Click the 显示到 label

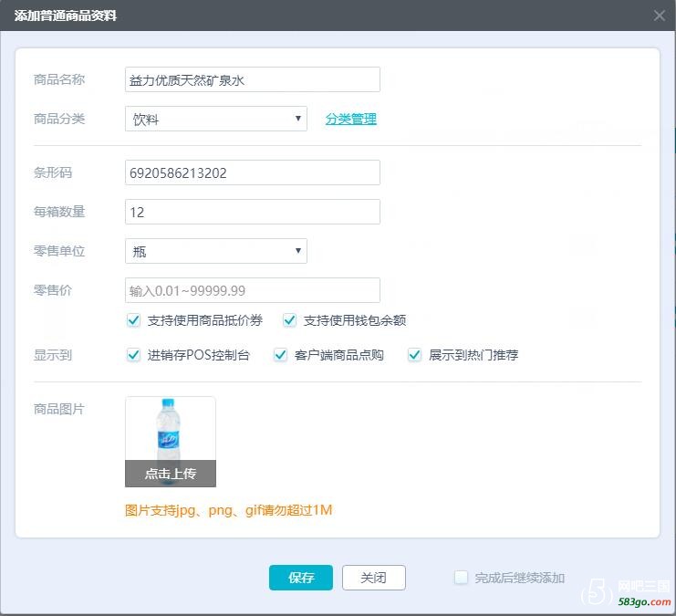53,355
